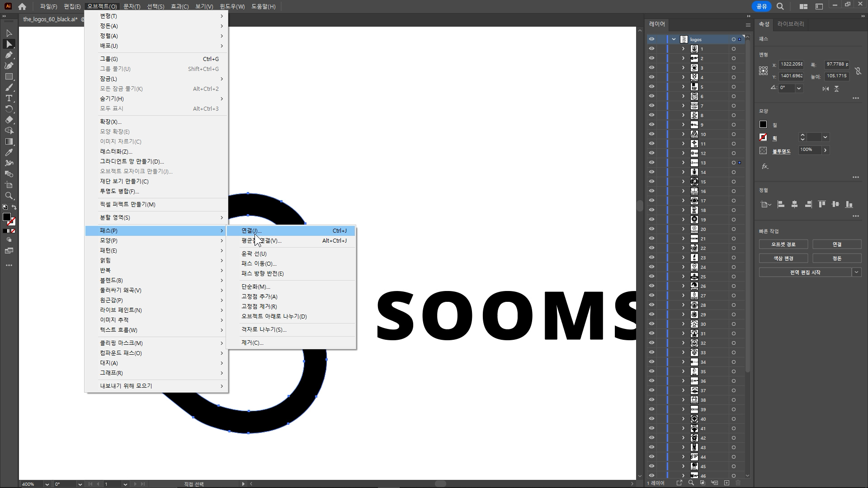Open the rotation angle dropdown in Properties
The height and width of the screenshot is (488, 868).
799,88
